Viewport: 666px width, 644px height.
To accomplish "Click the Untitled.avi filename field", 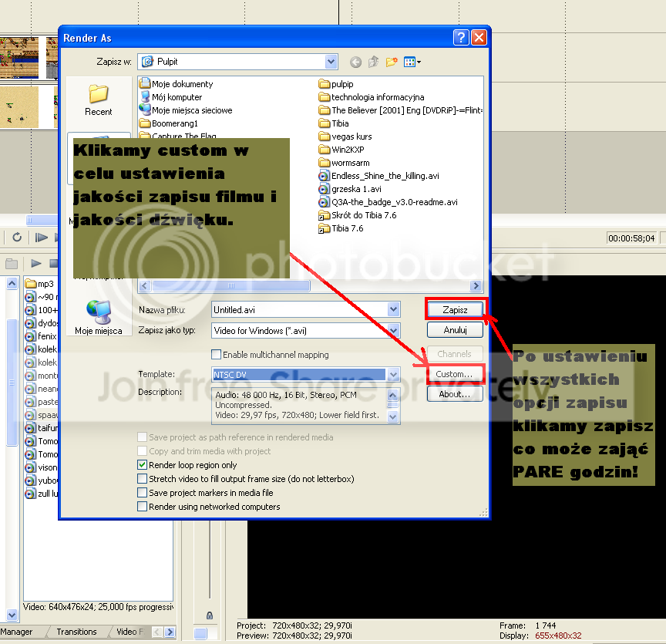I will pos(300,309).
